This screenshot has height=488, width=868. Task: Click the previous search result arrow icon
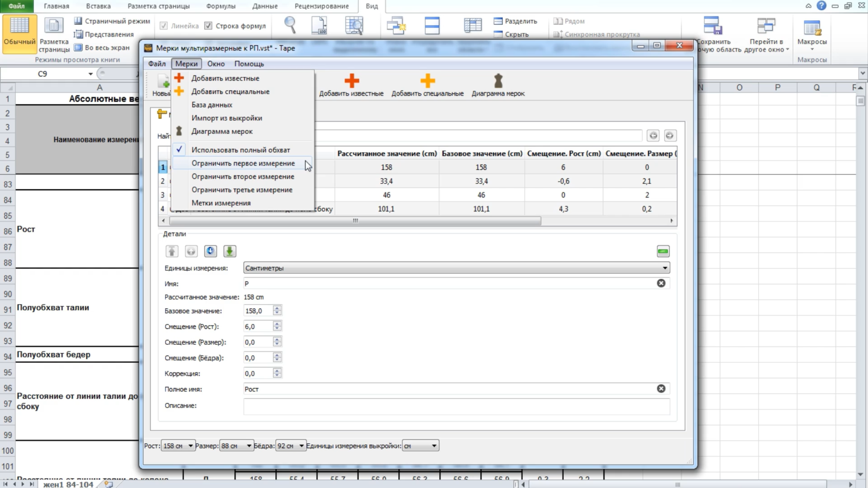click(653, 135)
